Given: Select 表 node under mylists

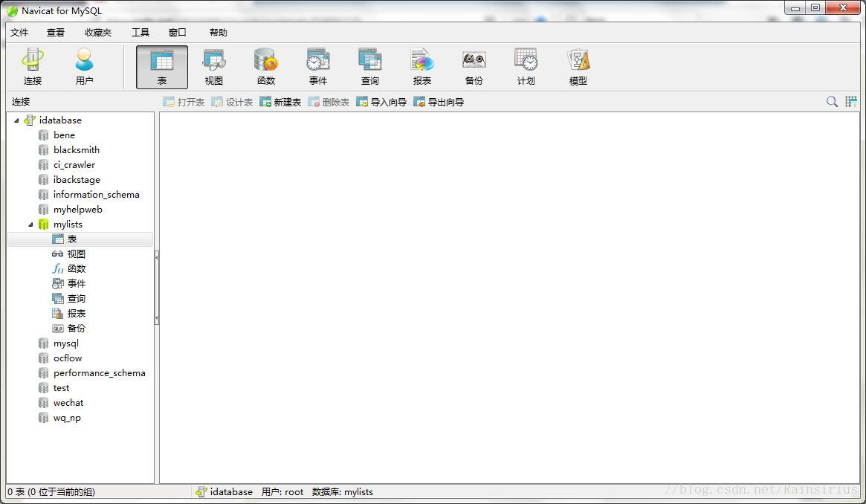Looking at the screenshot, I should click(x=80, y=239).
